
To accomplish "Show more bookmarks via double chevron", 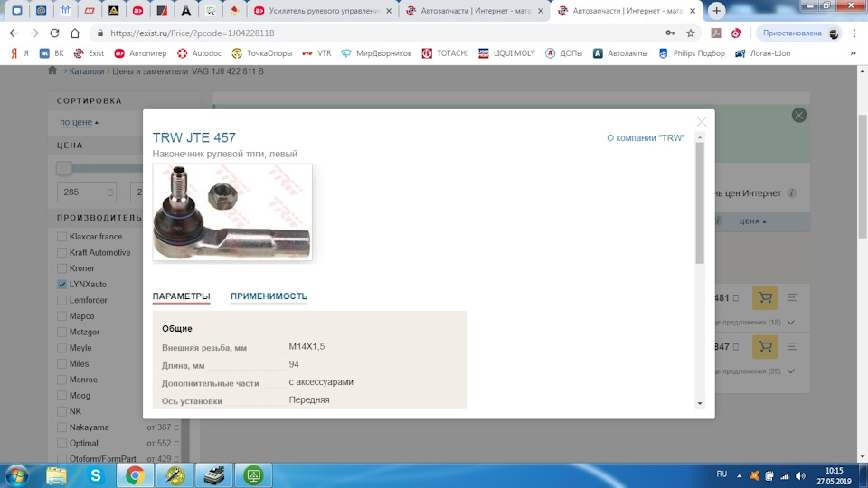I will [x=853, y=53].
